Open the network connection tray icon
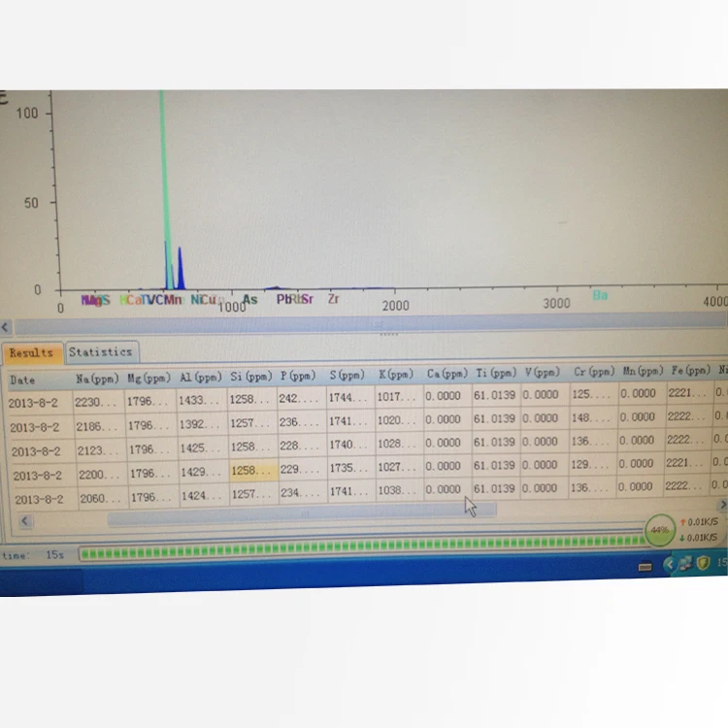Viewport: 728px width, 728px height. [685, 564]
